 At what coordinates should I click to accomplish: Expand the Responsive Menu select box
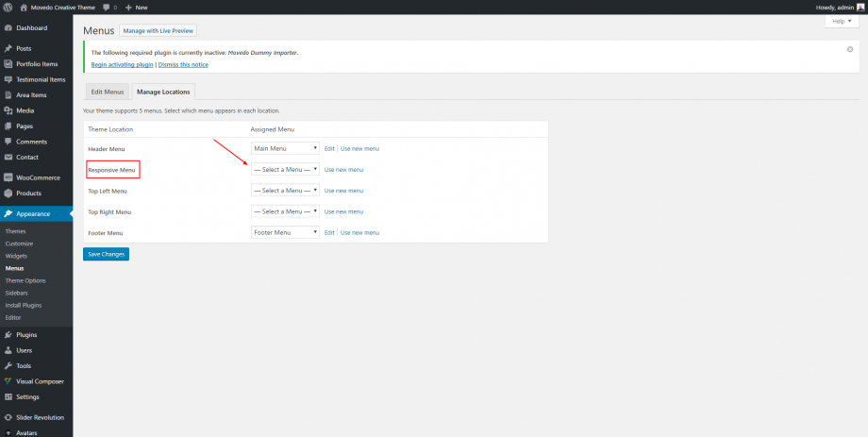pos(285,169)
